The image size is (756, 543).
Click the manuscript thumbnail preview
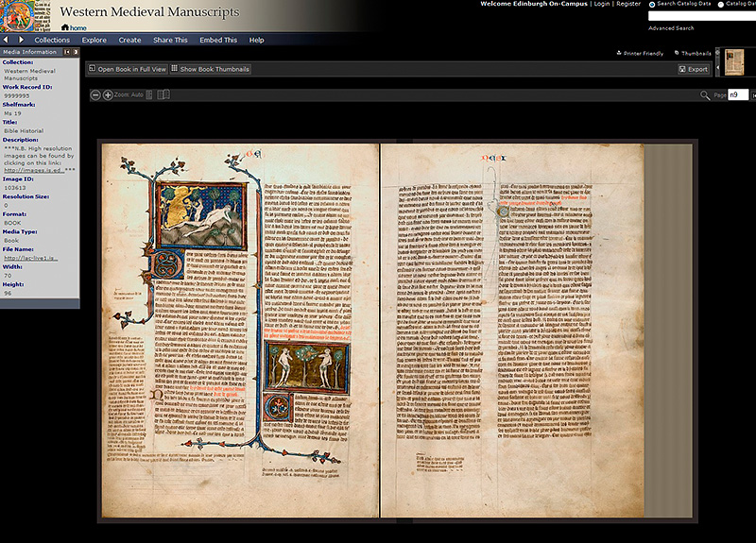(x=734, y=62)
